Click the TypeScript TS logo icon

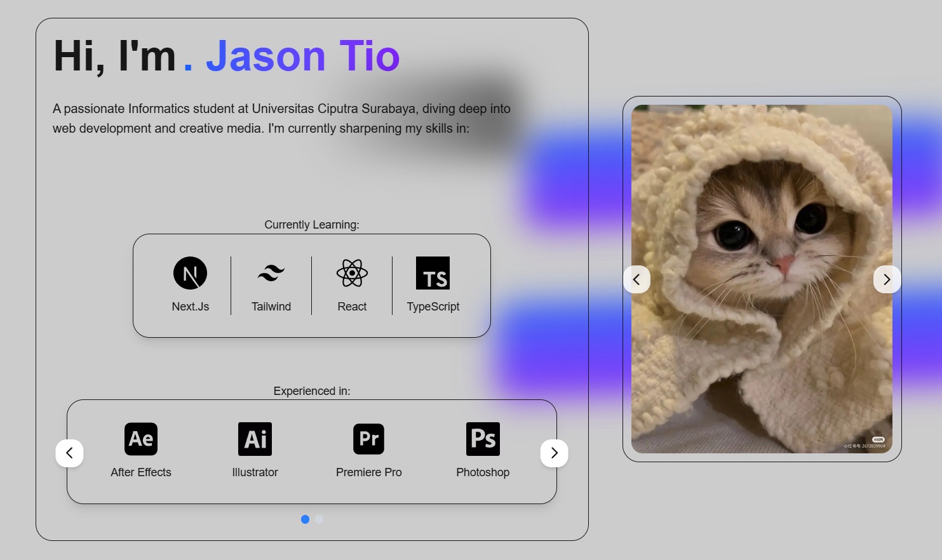[x=433, y=273]
